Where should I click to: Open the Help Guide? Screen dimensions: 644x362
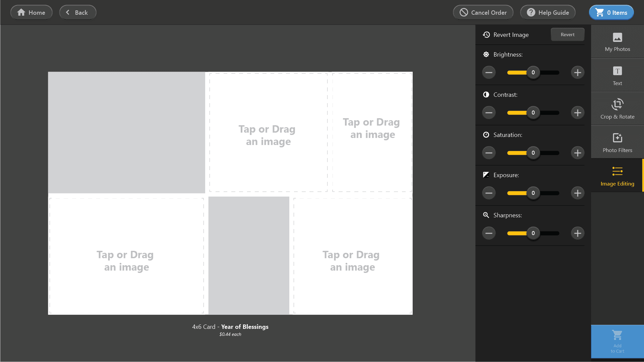pyautogui.click(x=548, y=12)
